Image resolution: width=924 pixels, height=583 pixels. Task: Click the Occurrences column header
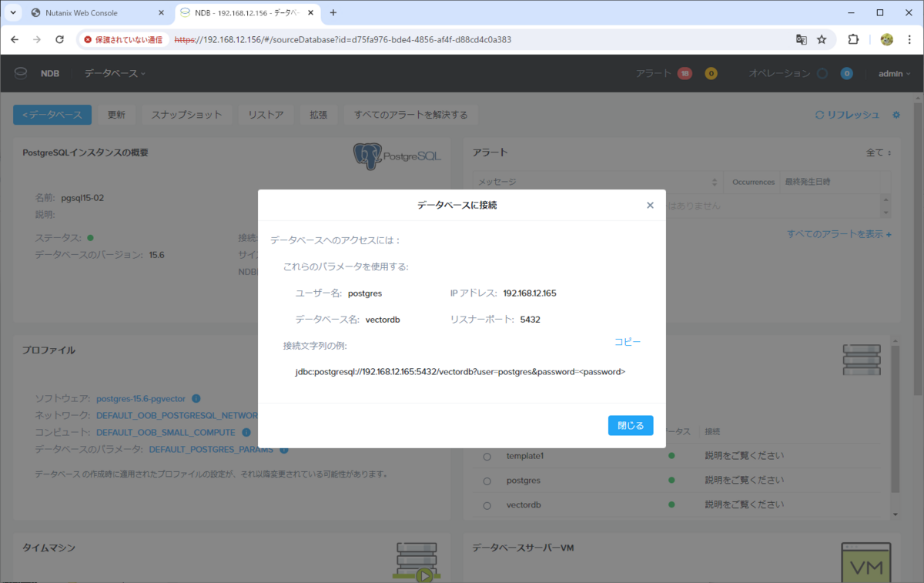(752, 183)
